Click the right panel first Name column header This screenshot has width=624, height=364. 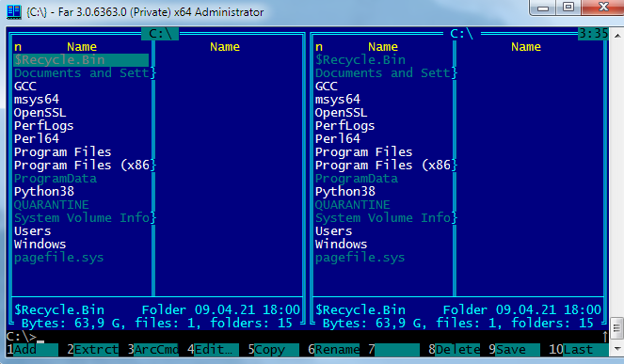383,47
